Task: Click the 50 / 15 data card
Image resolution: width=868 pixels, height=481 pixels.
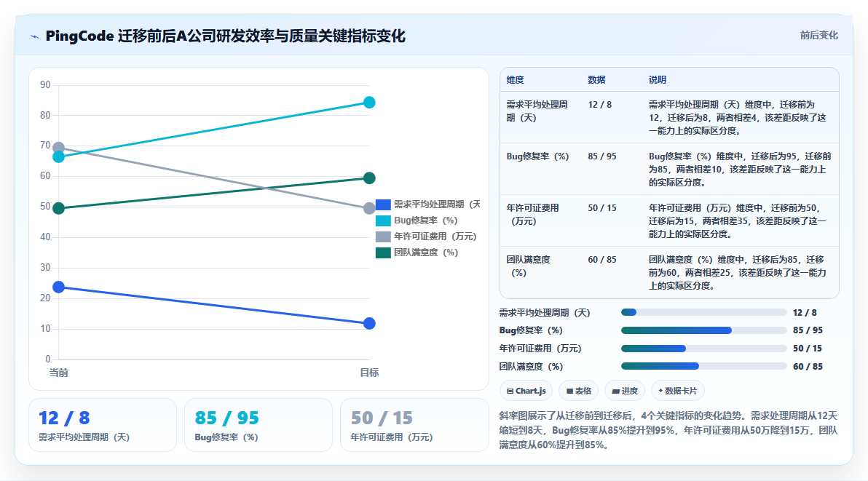Action: click(414, 425)
